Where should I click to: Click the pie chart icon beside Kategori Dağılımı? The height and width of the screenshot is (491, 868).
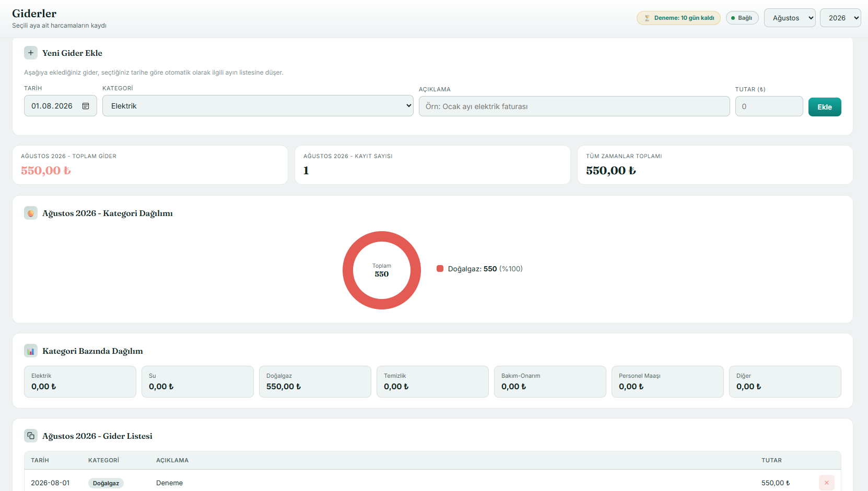pyautogui.click(x=31, y=213)
